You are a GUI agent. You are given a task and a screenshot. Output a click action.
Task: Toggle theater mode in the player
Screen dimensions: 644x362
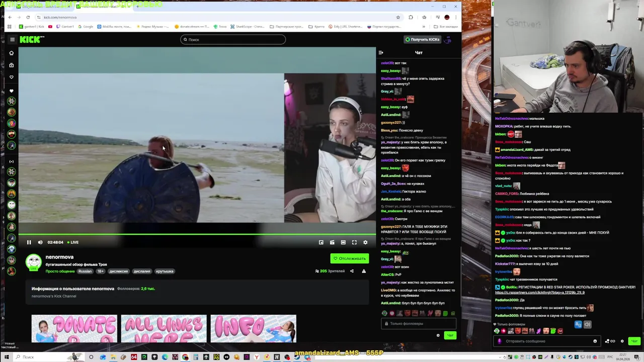(x=343, y=242)
